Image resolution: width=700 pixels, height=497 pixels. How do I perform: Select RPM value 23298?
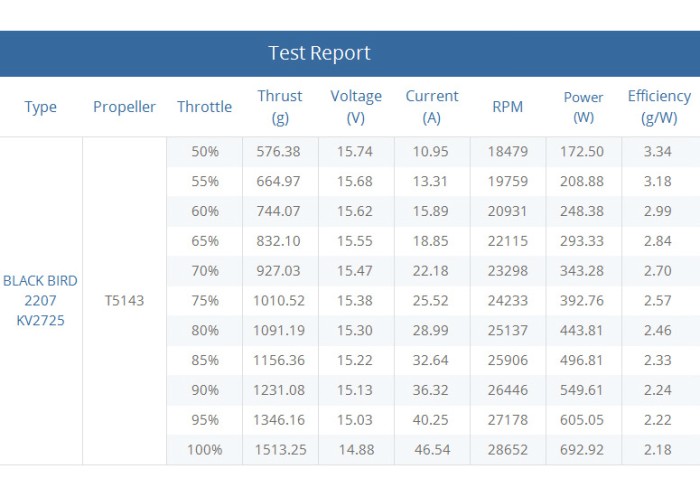[508, 271]
